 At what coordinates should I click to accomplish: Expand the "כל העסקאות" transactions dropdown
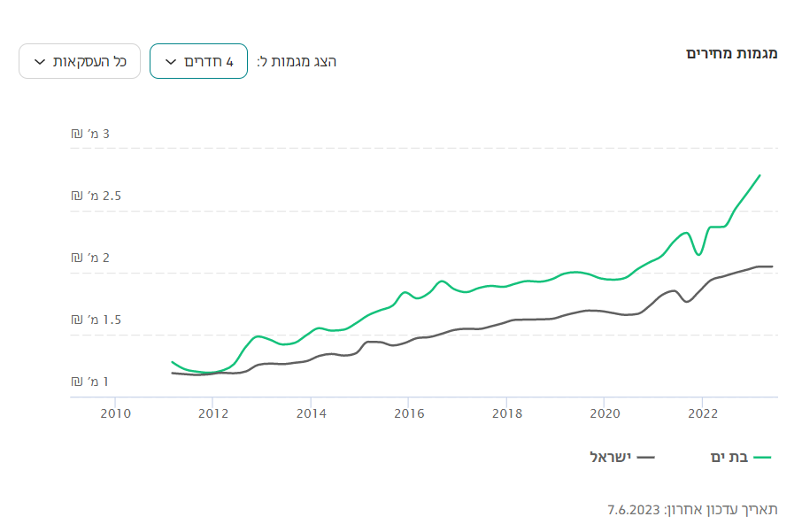[80, 61]
